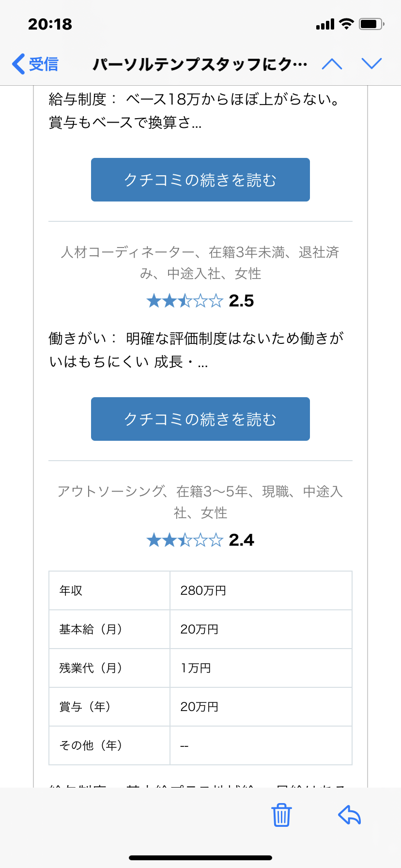Tap the 2.4 star rating
Image resolution: width=401 pixels, height=868 pixels.
coord(200,540)
